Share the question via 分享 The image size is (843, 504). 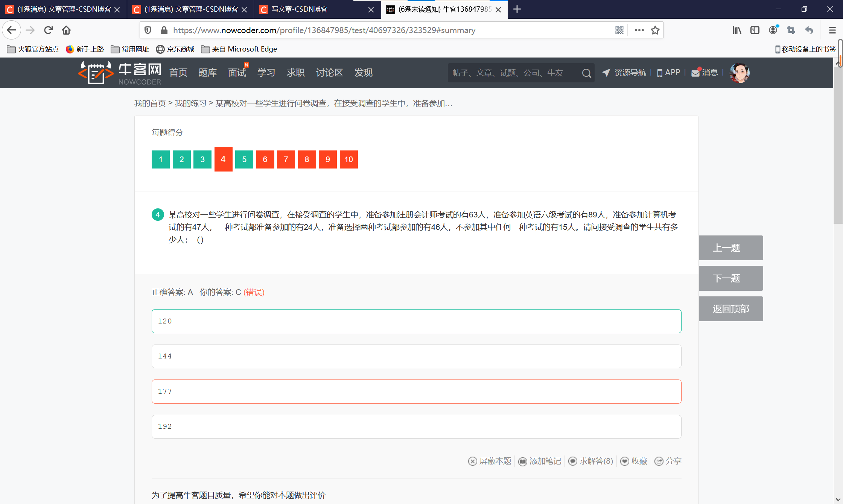click(x=668, y=461)
